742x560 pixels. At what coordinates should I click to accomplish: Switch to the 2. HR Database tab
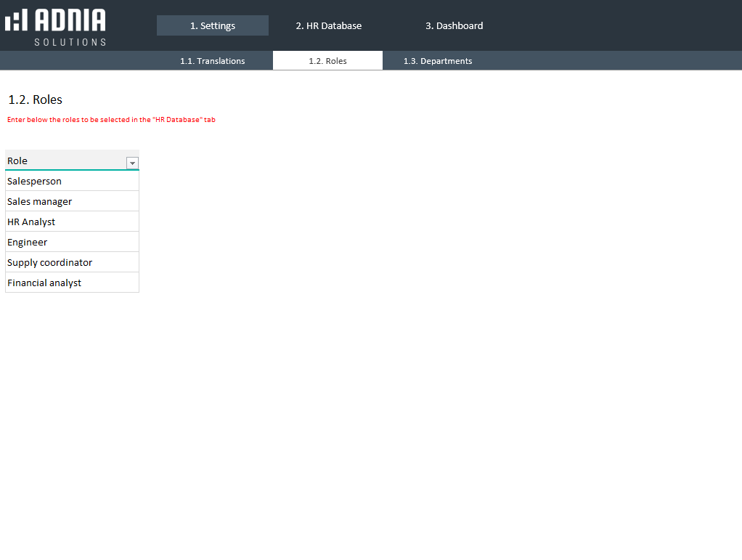[x=328, y=25]
